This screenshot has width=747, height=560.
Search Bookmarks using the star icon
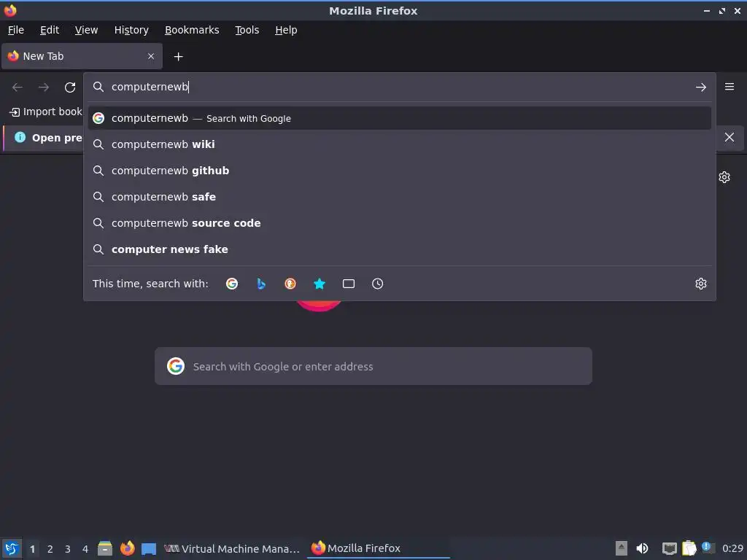[320, 284]
